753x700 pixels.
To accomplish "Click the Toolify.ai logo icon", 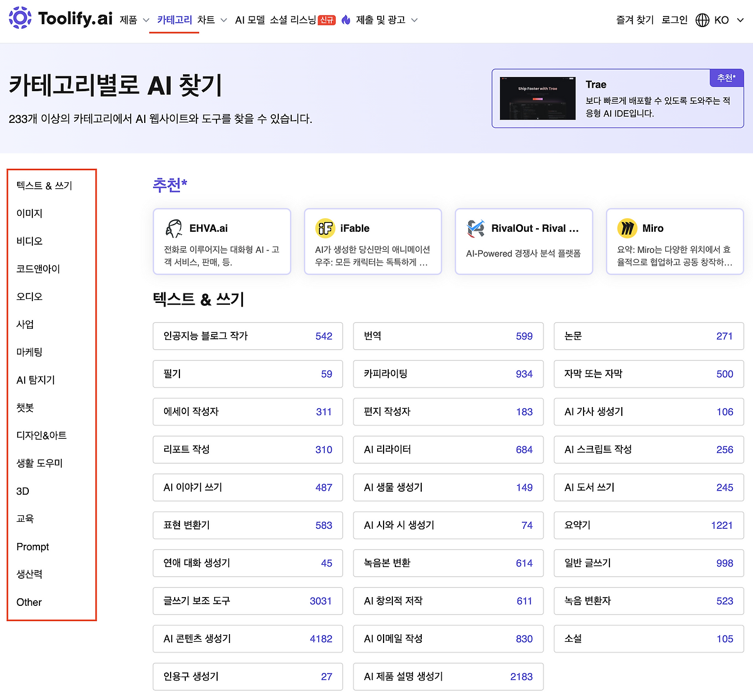I will pyautogui.click(x=20, y=19).
